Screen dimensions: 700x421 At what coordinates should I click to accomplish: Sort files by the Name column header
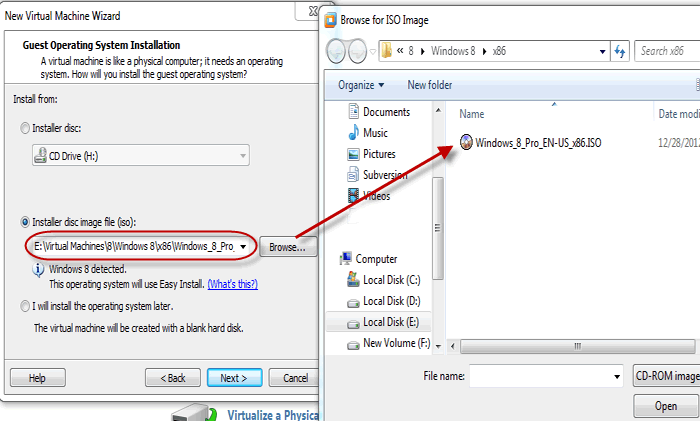(471, 114)
